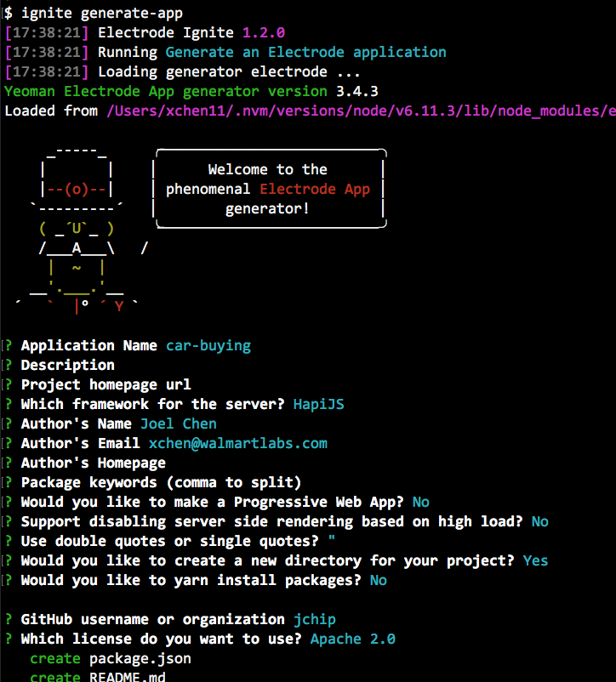This screenshot has height=682, width=616.
Task: Select the Electrode Ignite version '1.2.0'
Action: click(x=264, y=32)
